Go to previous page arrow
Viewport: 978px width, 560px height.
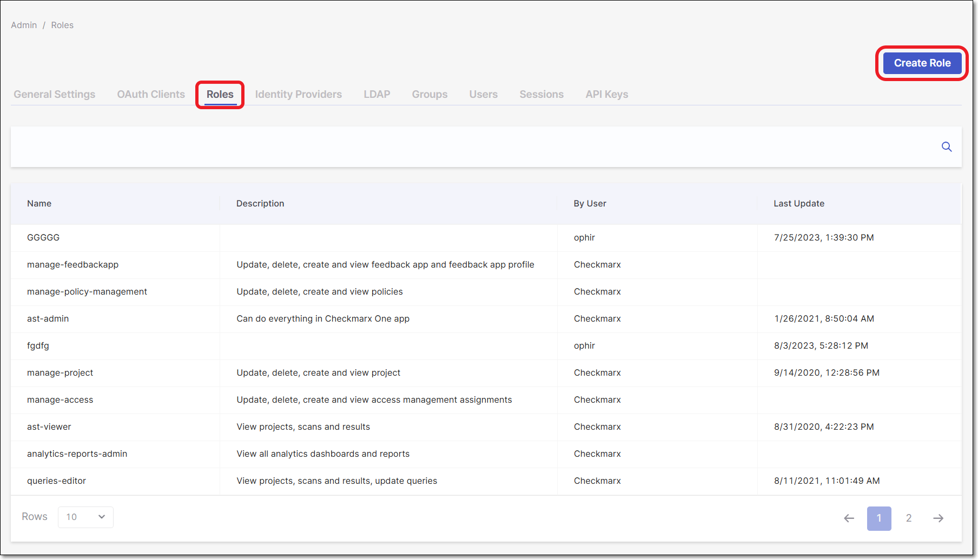click(849, 518)
